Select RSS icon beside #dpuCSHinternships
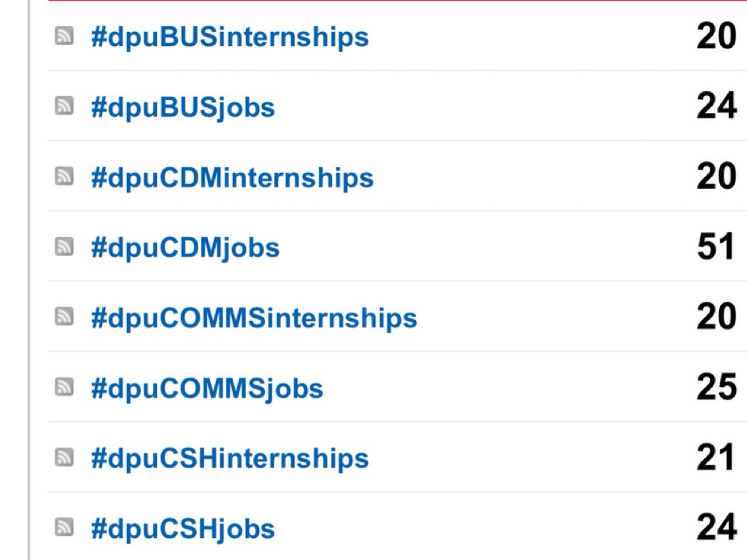Image resolution: width=747 pixels, height=560 pixels. coord(64,457)
